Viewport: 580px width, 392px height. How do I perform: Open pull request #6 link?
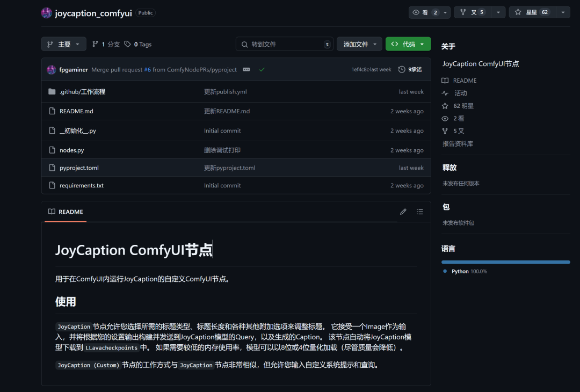(x=147, y=69)
